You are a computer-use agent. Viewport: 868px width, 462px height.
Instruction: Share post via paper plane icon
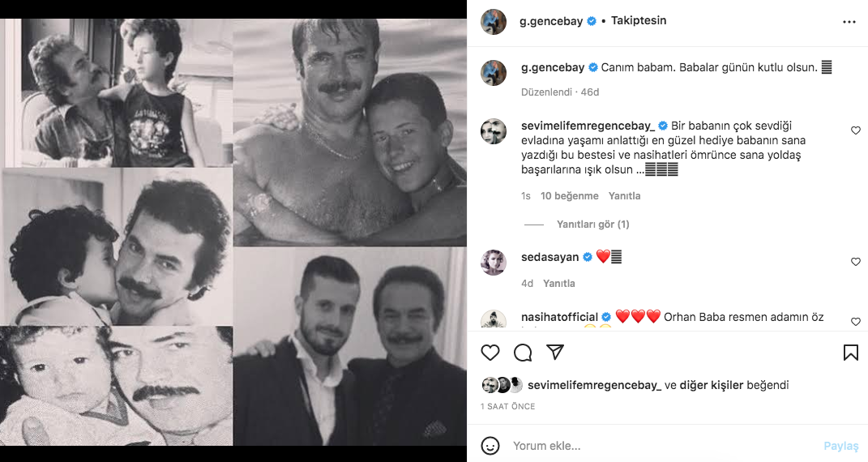point(555,353)
